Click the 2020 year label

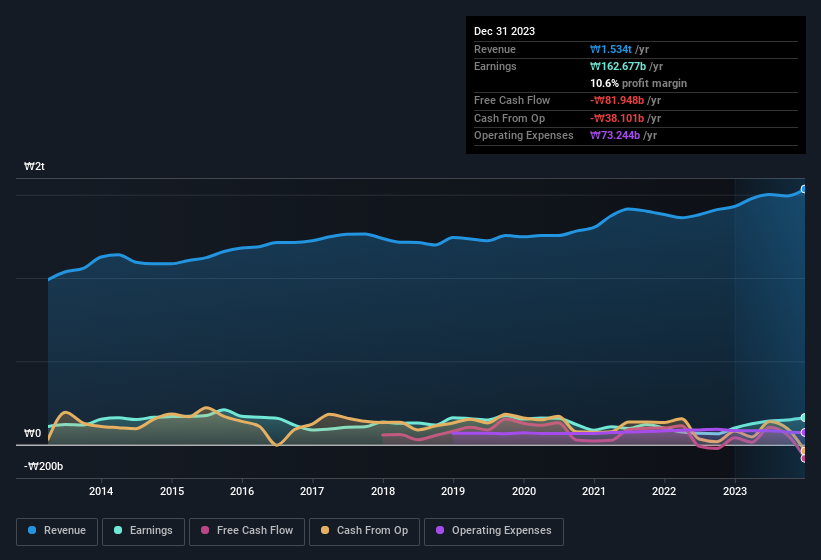(523, 491)
